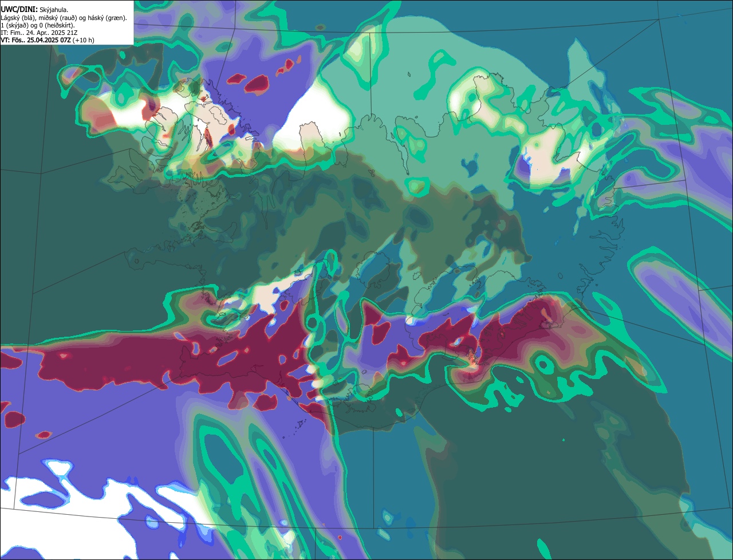The height and width of the screenshot is (560, 733).
Task: Click the "0 (heiðskírt)." legend text
Action: (x=57, y=26)
